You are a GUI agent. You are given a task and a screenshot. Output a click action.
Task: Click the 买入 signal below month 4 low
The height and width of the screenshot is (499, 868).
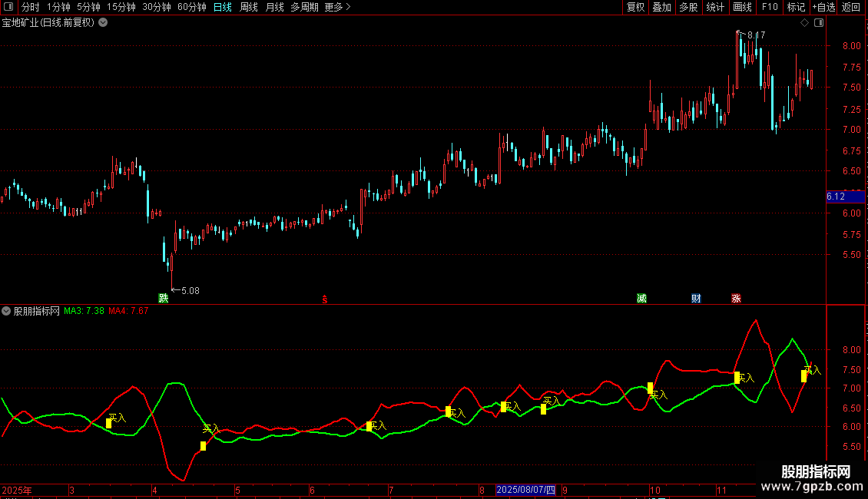click(211, 428)
